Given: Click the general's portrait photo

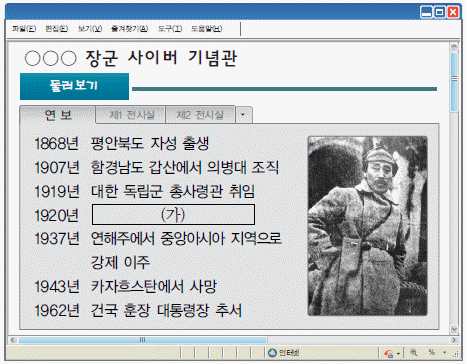Looking at the screenshot, I should 368,226.
